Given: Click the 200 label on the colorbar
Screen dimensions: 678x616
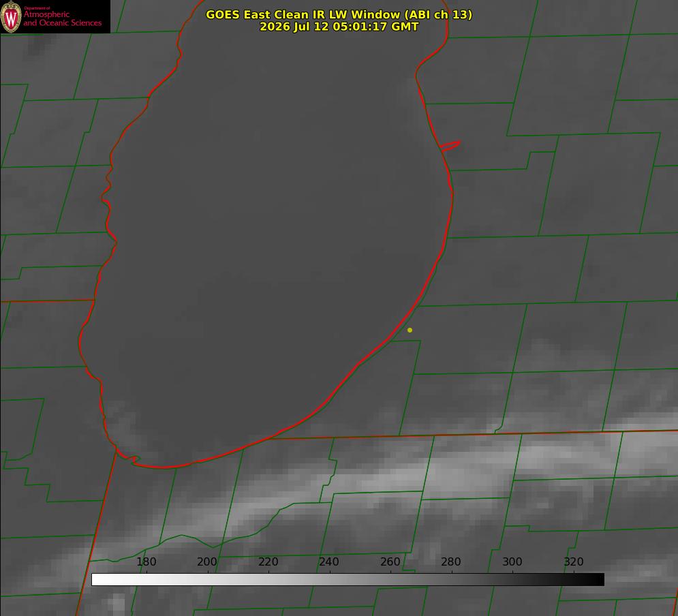Looking at the screenshot, I should coord(207,561).
